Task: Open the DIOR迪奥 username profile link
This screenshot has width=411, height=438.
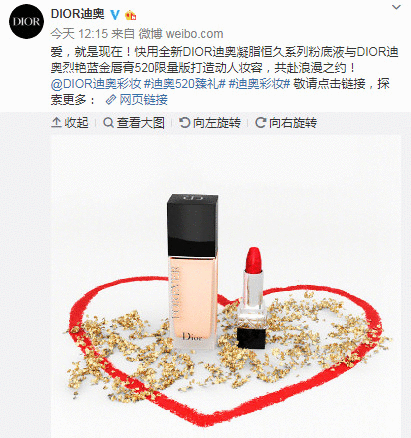Action: pyautogui.click(x=78, y=14)
